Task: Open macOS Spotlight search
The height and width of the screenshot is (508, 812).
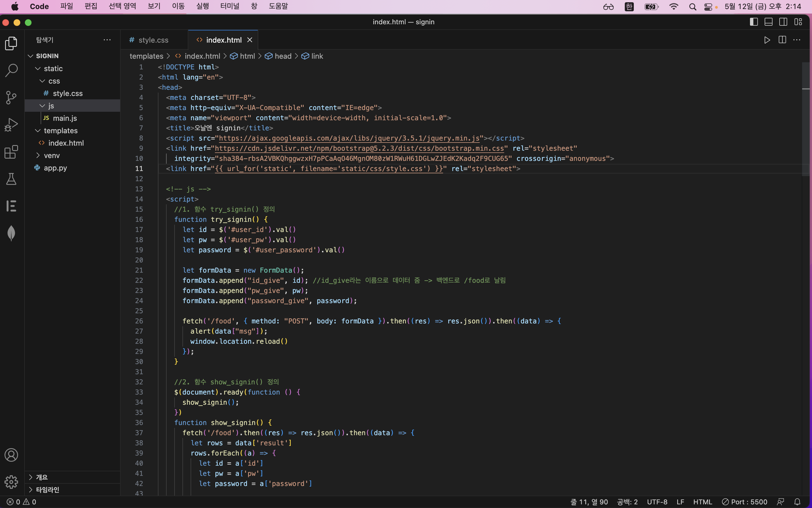Action: click(x=692, y=7)
